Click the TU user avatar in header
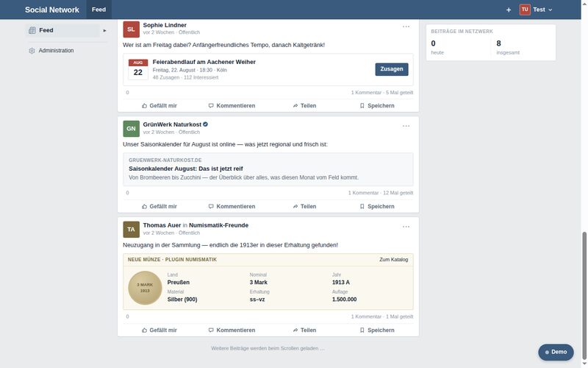The height and width of the screenshot is (368, 588). pos(525,10)
